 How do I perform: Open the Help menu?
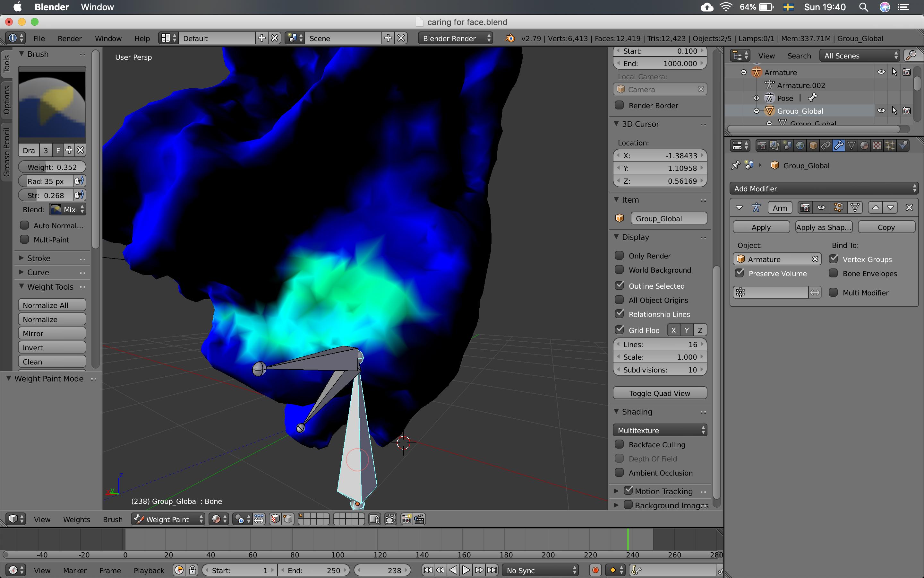[142, 38]
